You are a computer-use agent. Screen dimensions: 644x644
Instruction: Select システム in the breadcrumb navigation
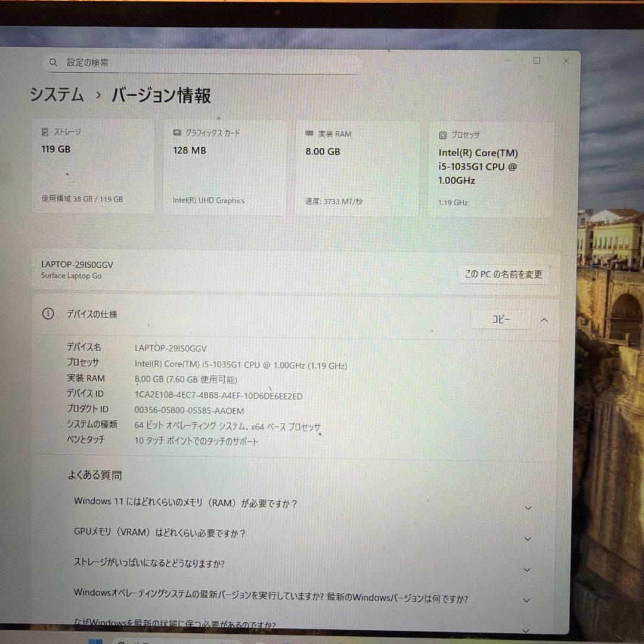coord(54,95)
